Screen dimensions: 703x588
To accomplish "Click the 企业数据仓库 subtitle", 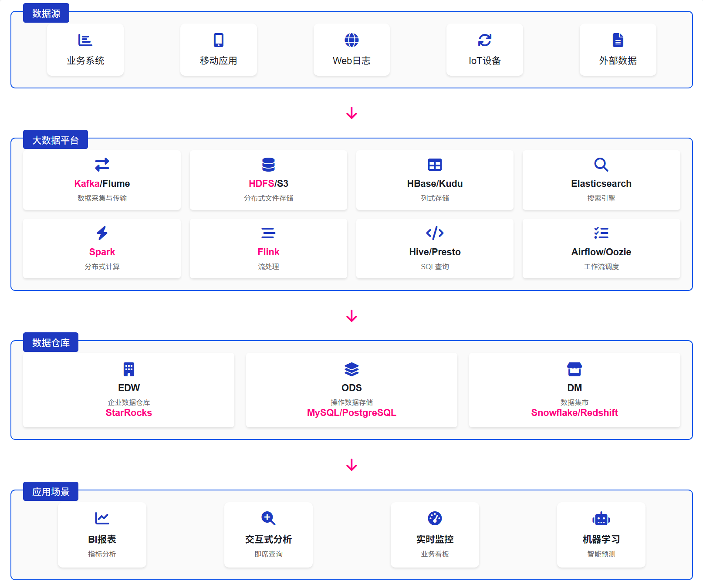I will pos(129,402).
